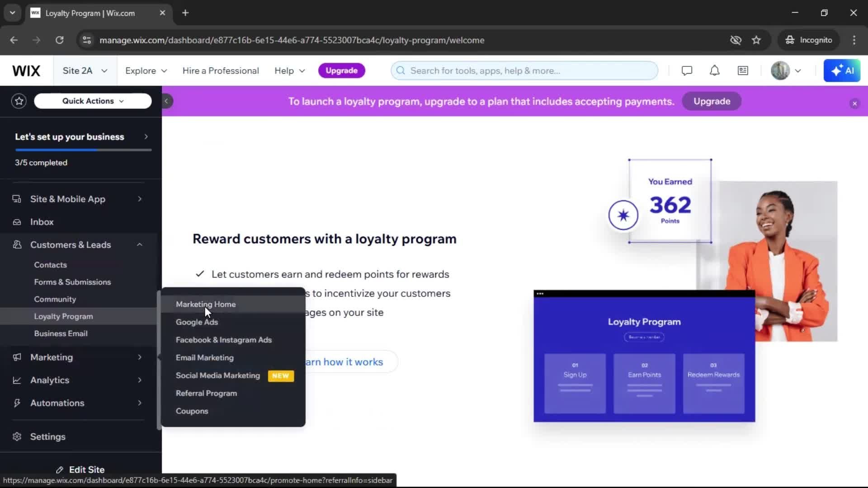This screenshot has height=488, width=868.
Task: Close the purple upgrade banner
Action: click(854, 104)
